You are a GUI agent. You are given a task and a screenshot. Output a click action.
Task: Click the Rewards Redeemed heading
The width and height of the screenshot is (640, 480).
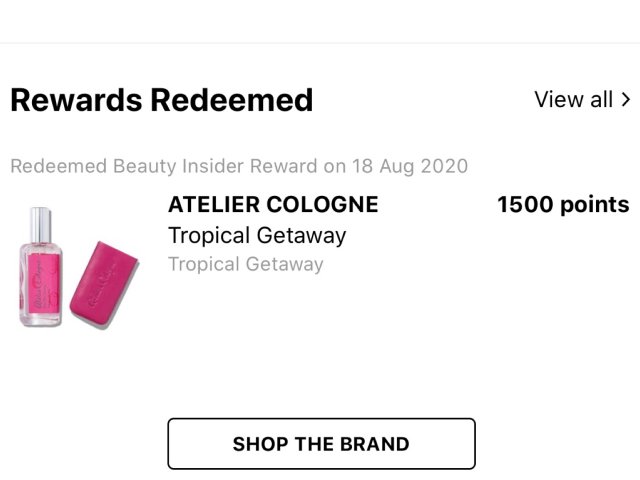click(161, 100)
